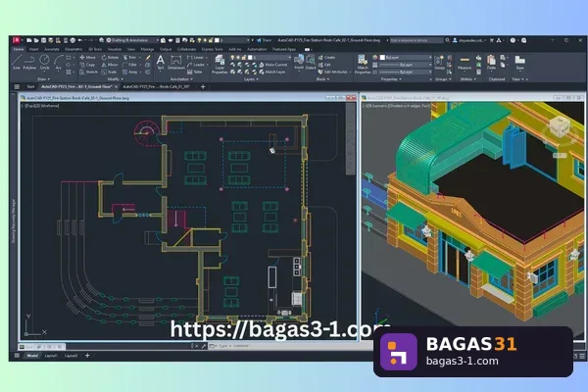The width and height of the screenshot is (588, 392).
Task: Click Match Layer button
Action: pos(272,72)
